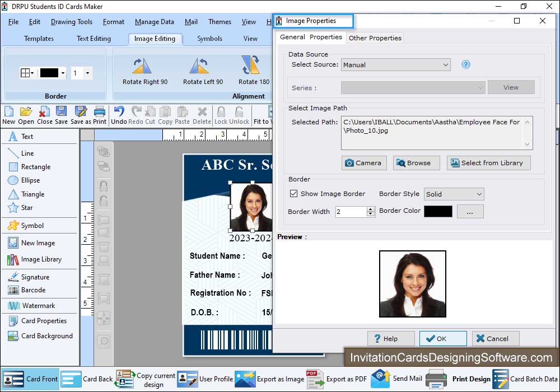Open the border color dropdown in ribbon
The image size is (560, 392).
pyautogui.click(x=63, y=73)
